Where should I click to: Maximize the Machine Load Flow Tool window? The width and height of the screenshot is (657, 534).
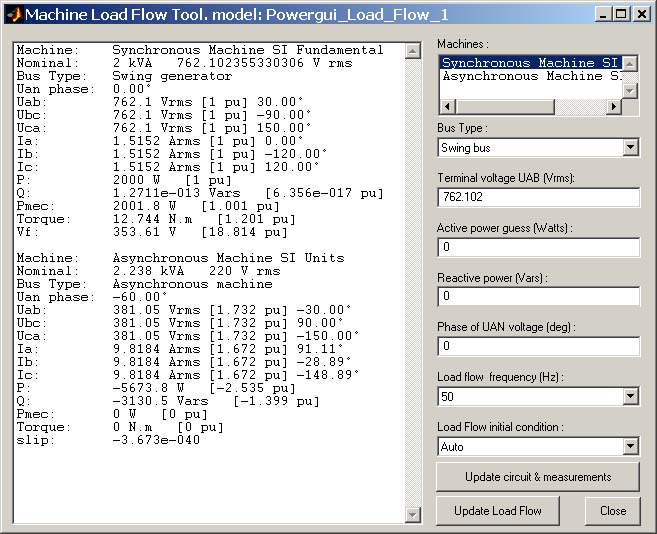click(621, 15)
